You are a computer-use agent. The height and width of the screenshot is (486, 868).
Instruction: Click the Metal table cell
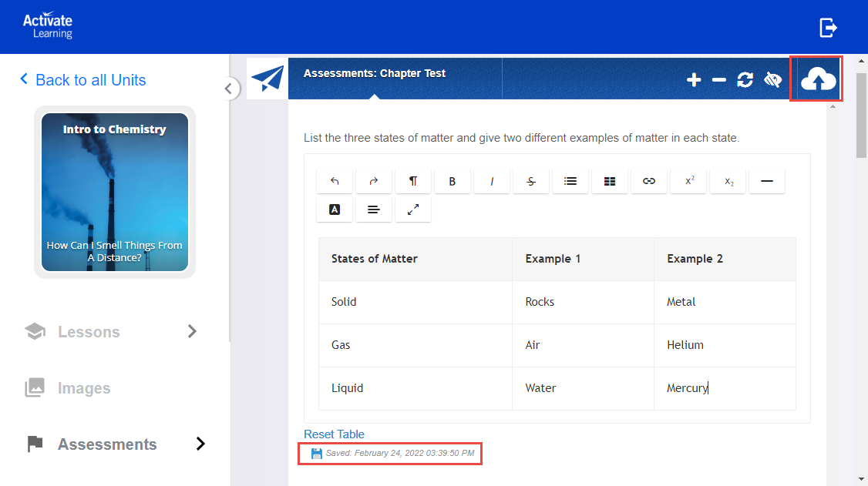point(725,302)
